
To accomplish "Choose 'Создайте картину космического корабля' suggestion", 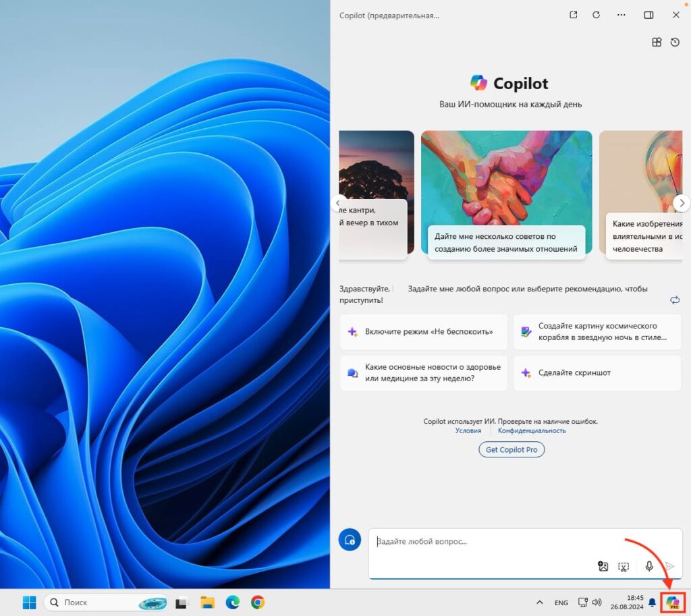I will [598, 332].
